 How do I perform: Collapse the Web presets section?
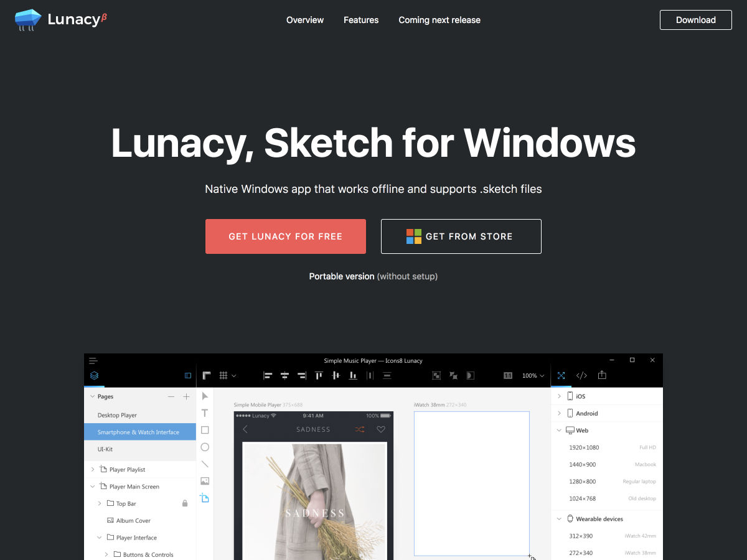559,430
